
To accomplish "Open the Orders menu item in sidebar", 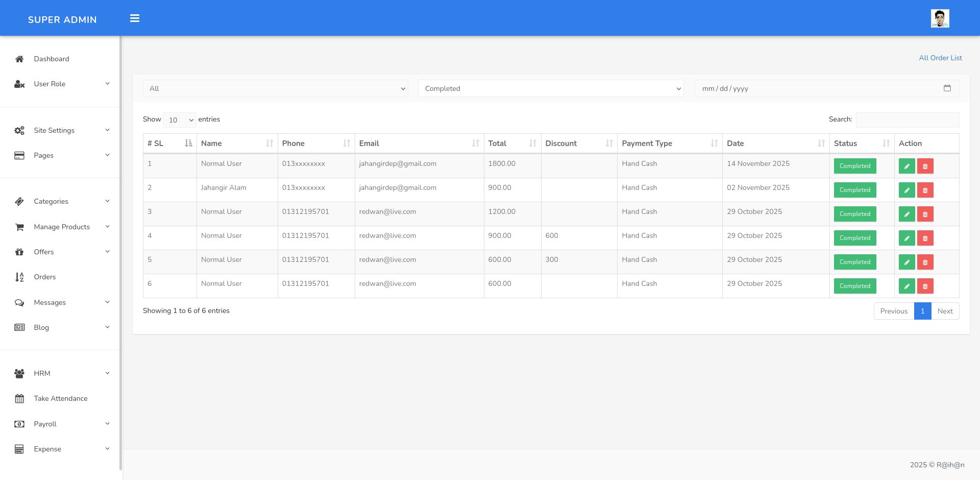I will (x=45, y=277).
